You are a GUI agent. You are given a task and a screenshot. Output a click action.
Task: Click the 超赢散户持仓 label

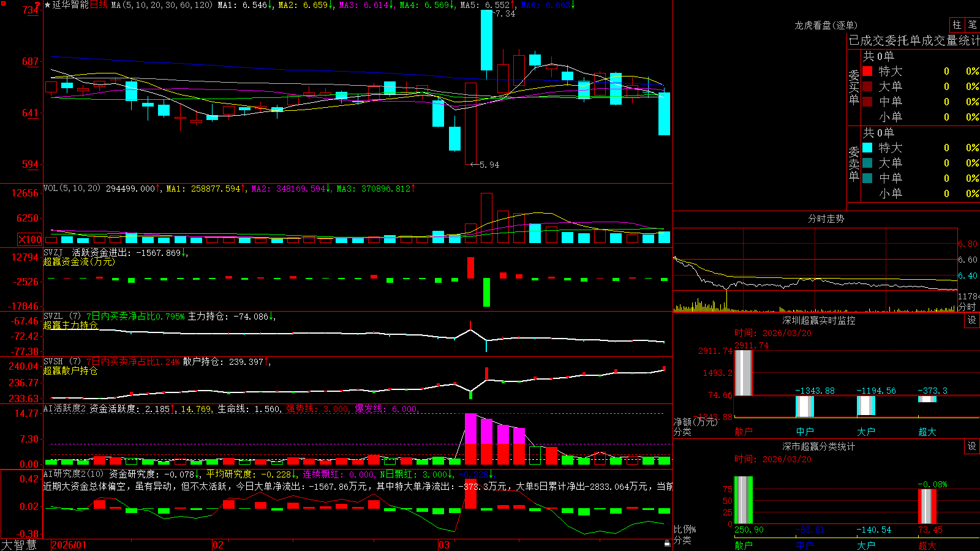tap(70, 370)
